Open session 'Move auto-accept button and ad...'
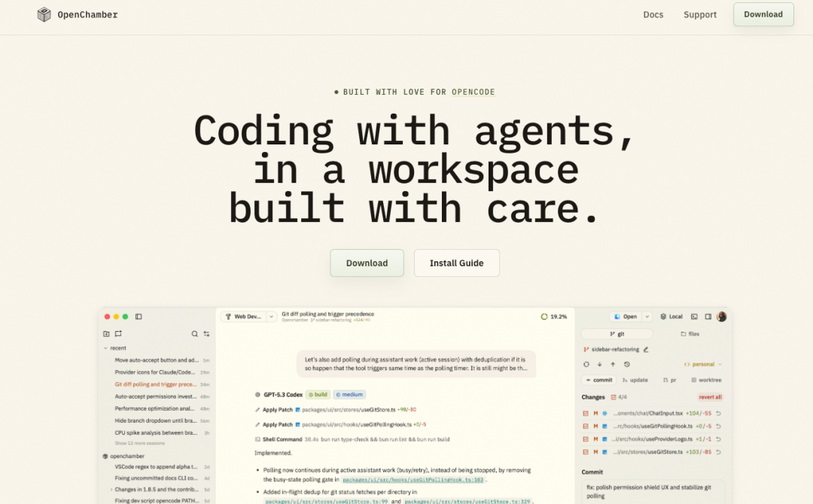 click(157, 360)
